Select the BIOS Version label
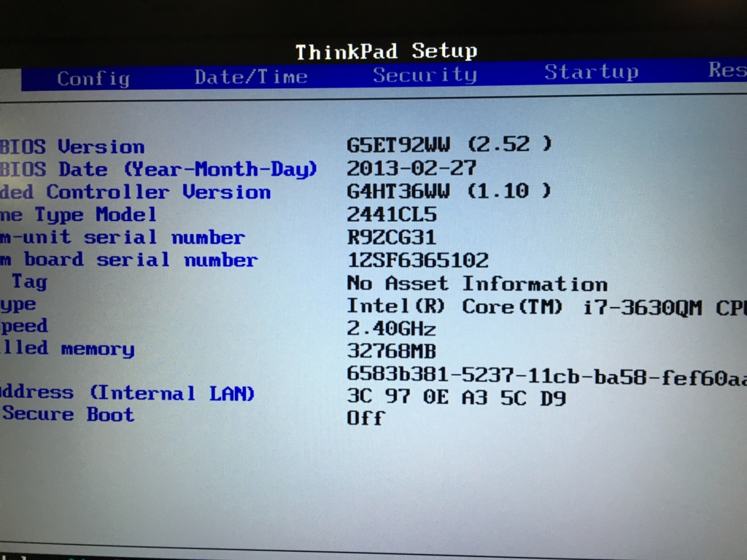The height and width of the screenshot is (560, 747). point(72,147)
